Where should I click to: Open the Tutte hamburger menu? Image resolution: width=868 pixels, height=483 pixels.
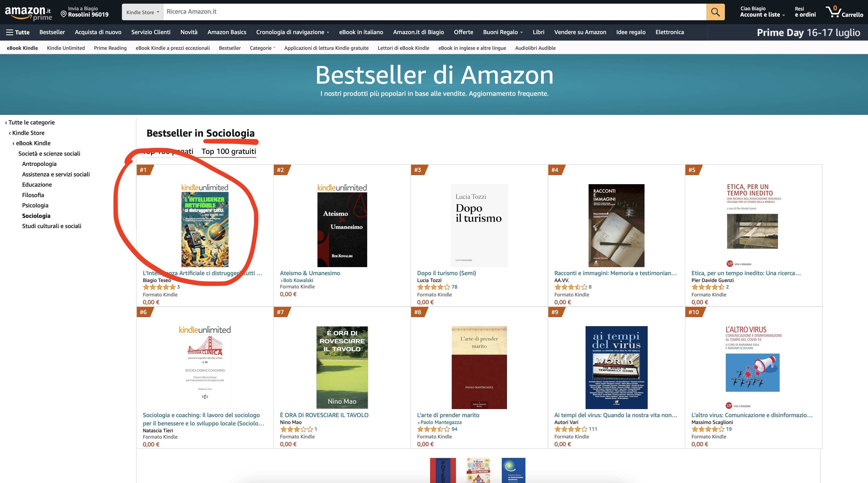pyautogui.click(x=18, y=32)
